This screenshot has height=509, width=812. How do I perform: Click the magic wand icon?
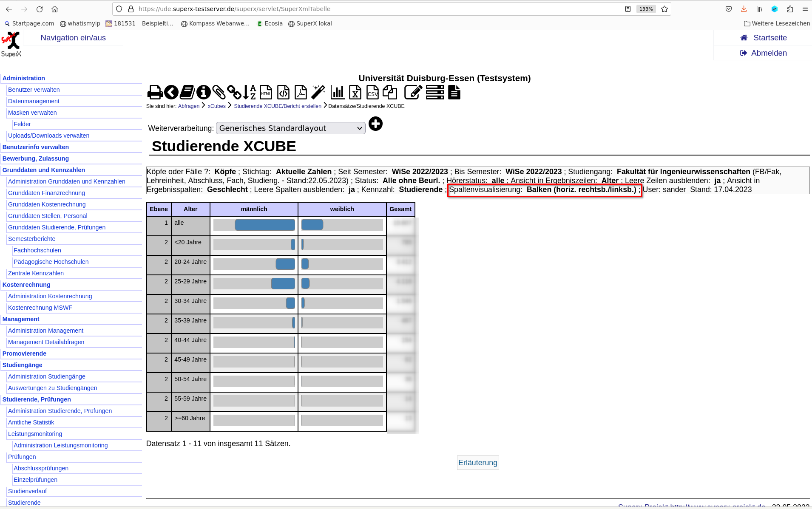(x=318, y=92)
